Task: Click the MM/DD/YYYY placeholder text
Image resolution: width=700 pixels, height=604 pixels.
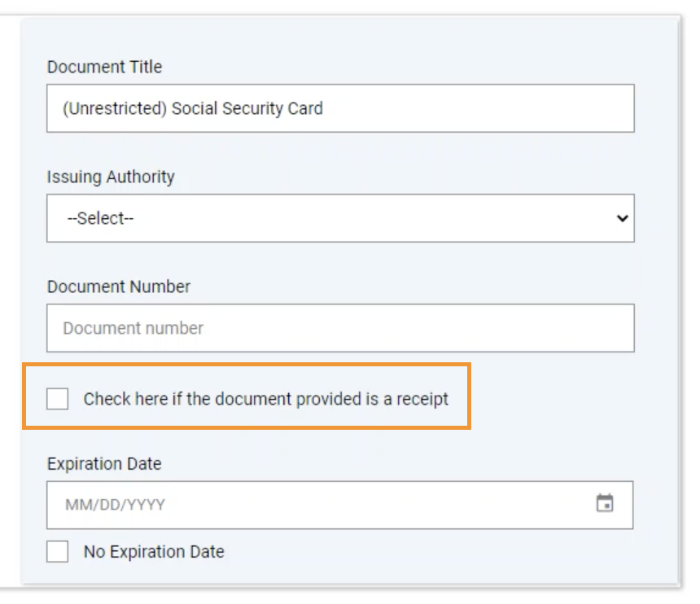Action: pyautogui.click(x=115, y=505)
